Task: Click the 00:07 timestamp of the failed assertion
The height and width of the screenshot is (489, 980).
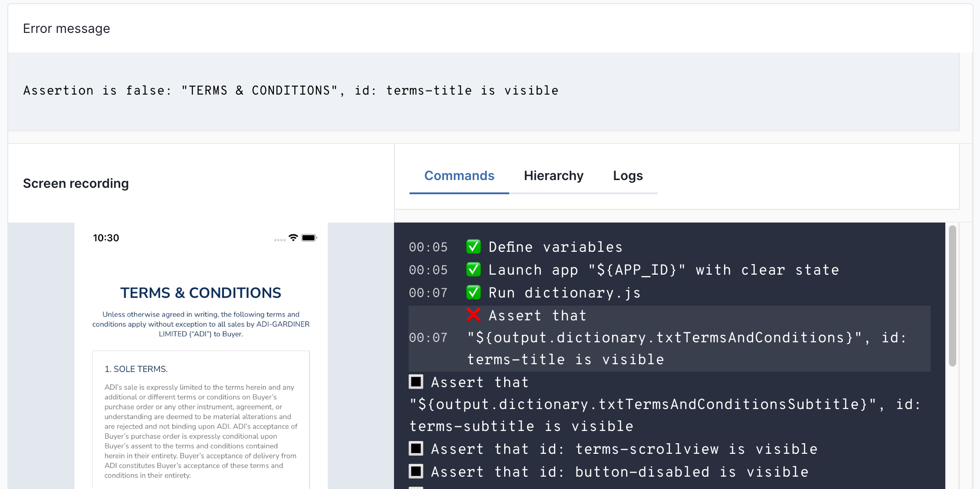Action: click(428, 337)
